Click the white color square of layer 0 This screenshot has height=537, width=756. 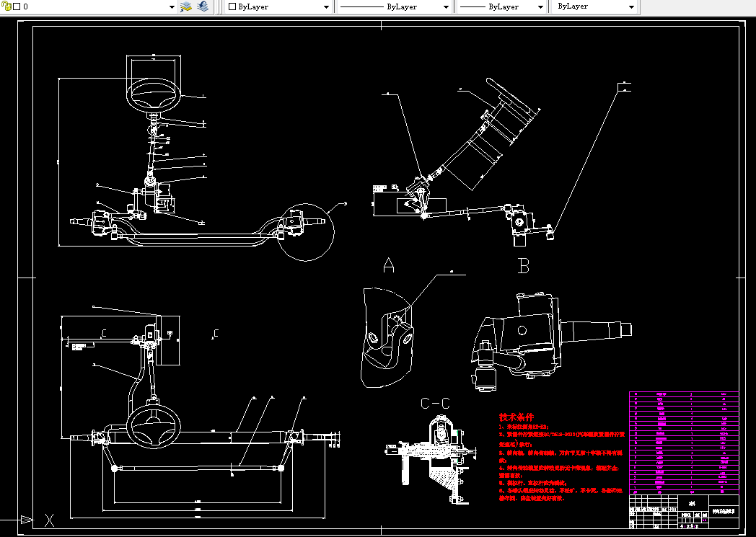pyautogui.click(x=17, y=6)
